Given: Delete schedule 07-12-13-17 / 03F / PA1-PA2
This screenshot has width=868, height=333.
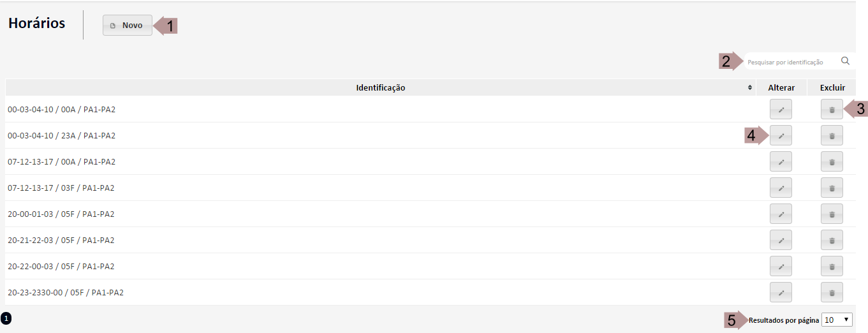Looking at the screenshot, I should click(832, 188).
